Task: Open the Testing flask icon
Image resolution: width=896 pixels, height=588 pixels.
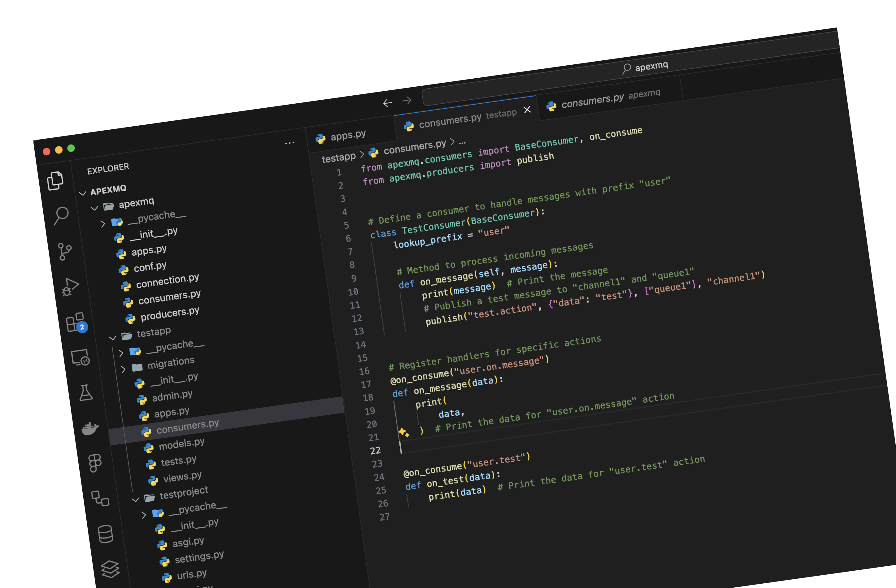Action: 85,392
